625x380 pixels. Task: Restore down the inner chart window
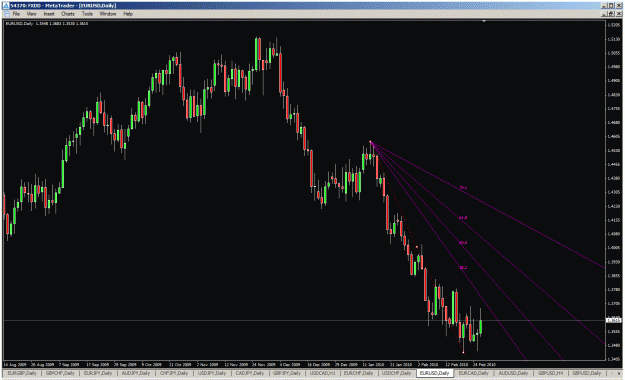click(611, 14)
